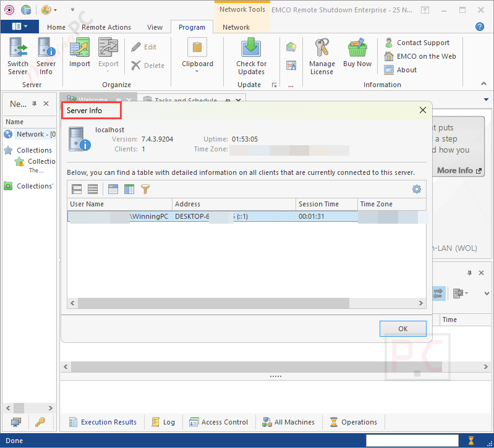Click the status bar input box
The height and width of the screenshot is (448, 494).
412,441
